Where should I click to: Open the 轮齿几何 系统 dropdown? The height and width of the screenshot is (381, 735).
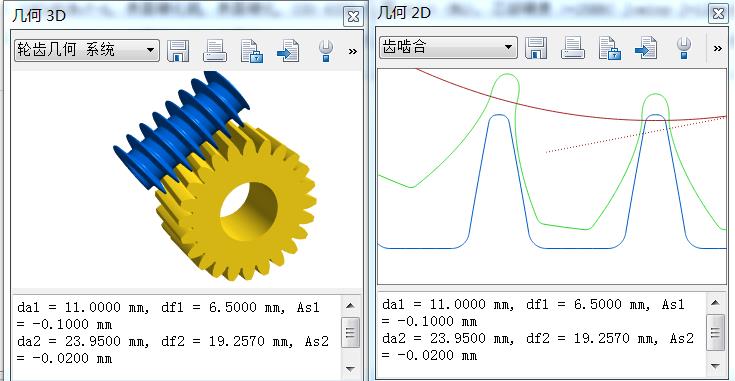click(x=87, y=50)
